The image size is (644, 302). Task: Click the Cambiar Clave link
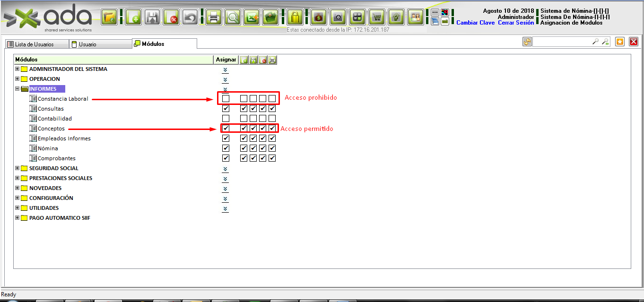(x=475, y=23)
